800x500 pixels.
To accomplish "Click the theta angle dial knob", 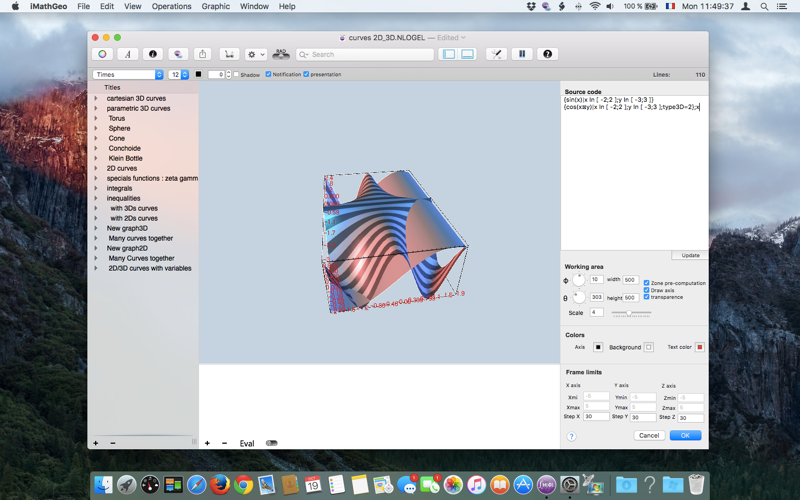I will (579, 297).
